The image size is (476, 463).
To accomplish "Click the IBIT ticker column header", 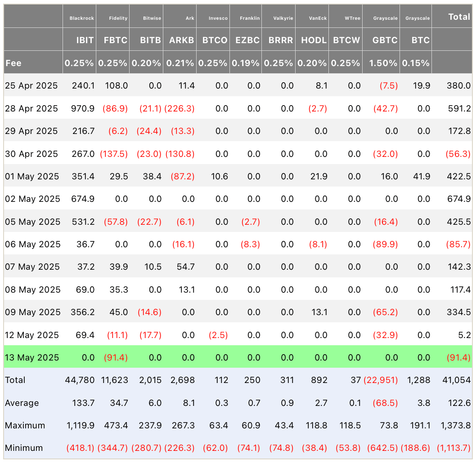I will (x=85, y=40).
